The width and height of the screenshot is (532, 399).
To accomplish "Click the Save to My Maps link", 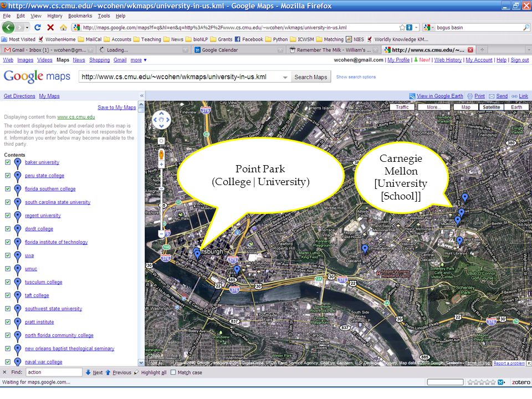I will (117, 107).
